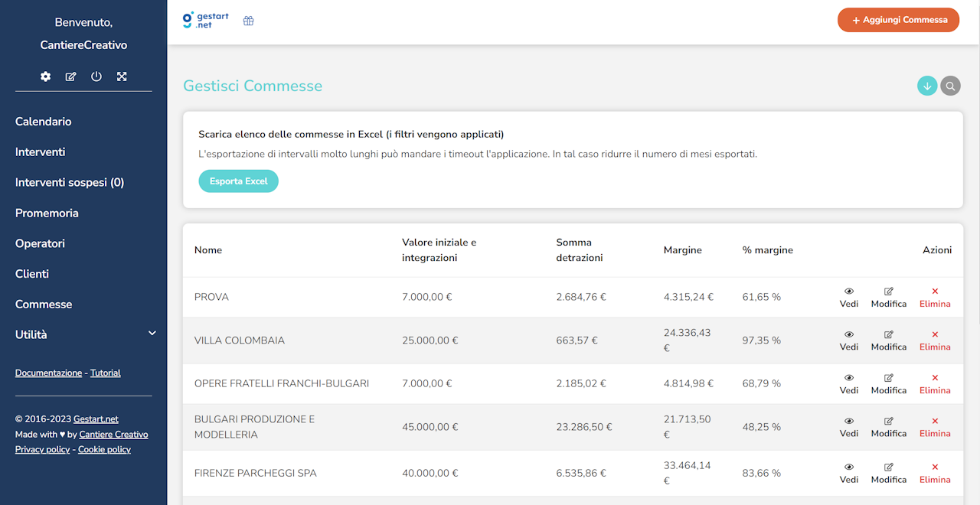The image size is (980, 505).
Task: Enter fullscreen with the expand arrows icon
Action: point(122,77)
